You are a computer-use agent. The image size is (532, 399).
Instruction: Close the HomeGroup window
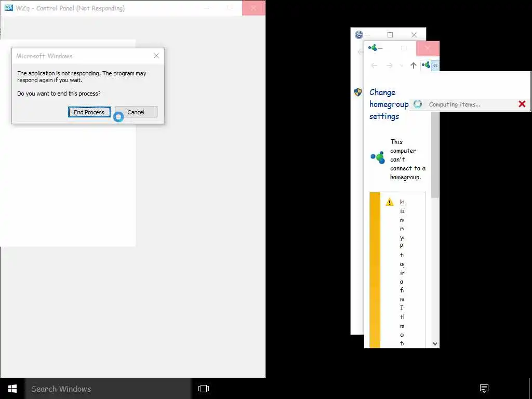click(x=428, y=48)
